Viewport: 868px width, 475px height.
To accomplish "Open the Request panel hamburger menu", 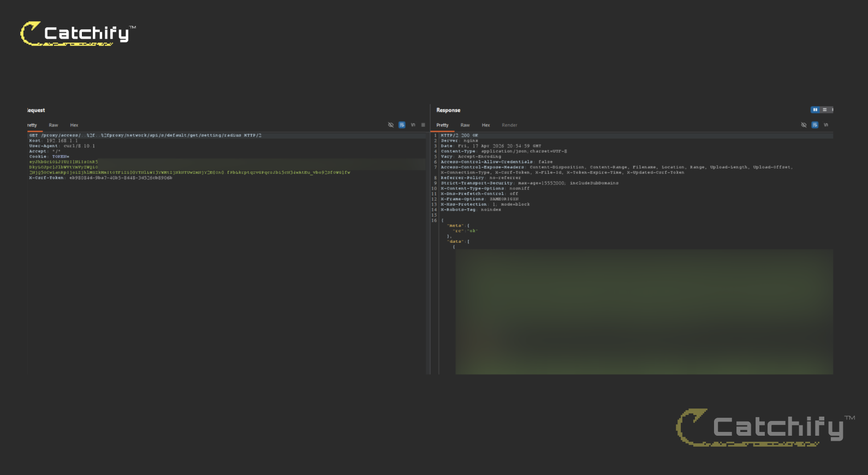I will click(x=423, y=125).
